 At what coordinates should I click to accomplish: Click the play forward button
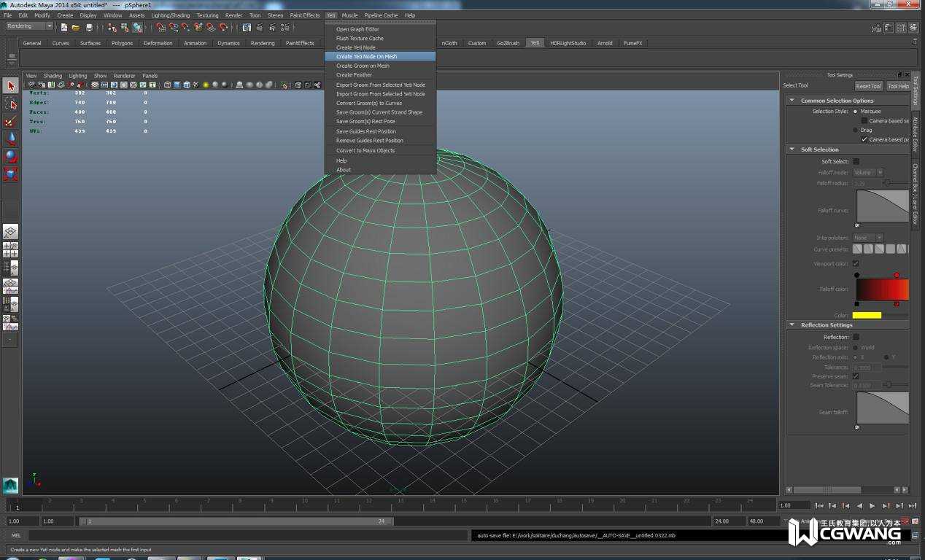pos(872,505)
